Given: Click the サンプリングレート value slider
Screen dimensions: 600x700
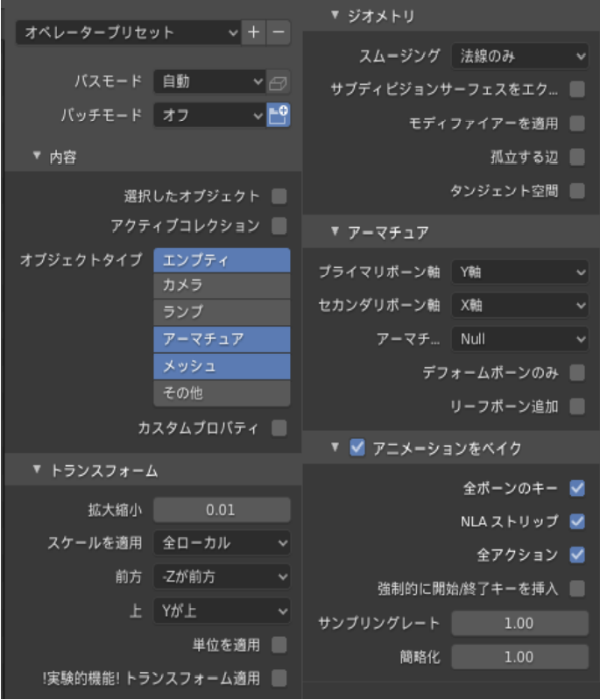Looking at the screenshot, I should [x=519, y=623].
